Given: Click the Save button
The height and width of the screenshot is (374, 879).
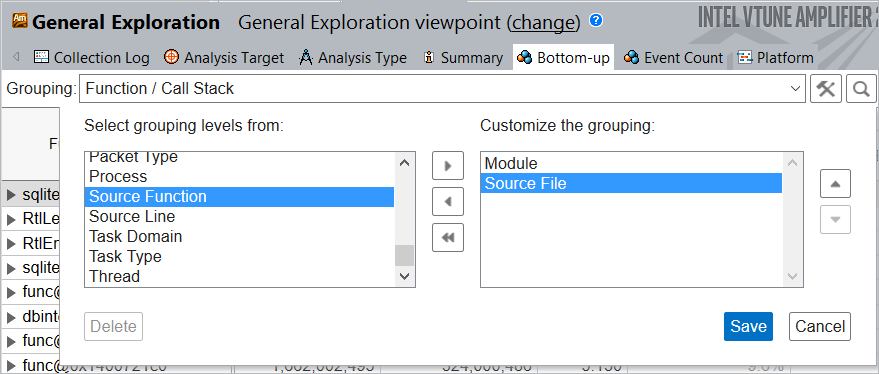Looking at the screenshot, I should [x=748, y=326].
